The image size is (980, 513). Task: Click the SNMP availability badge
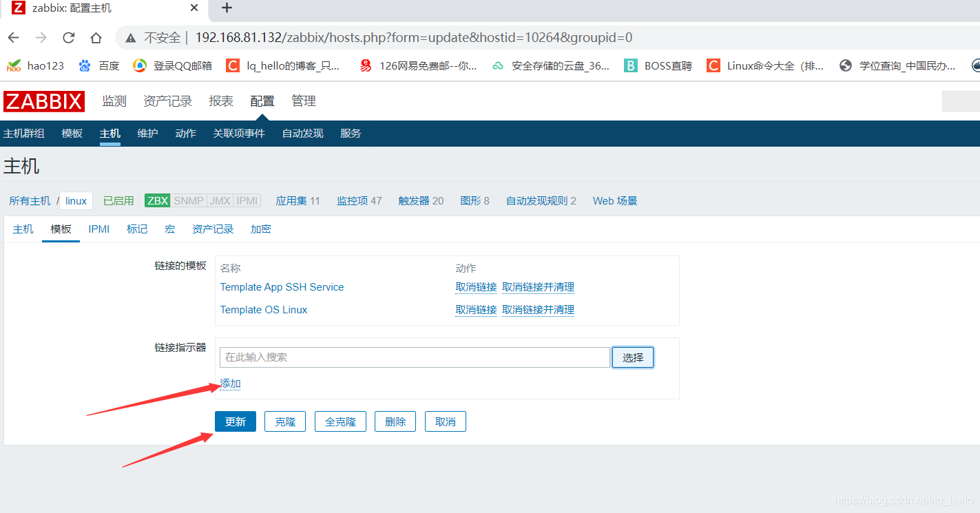pos(189,201)
